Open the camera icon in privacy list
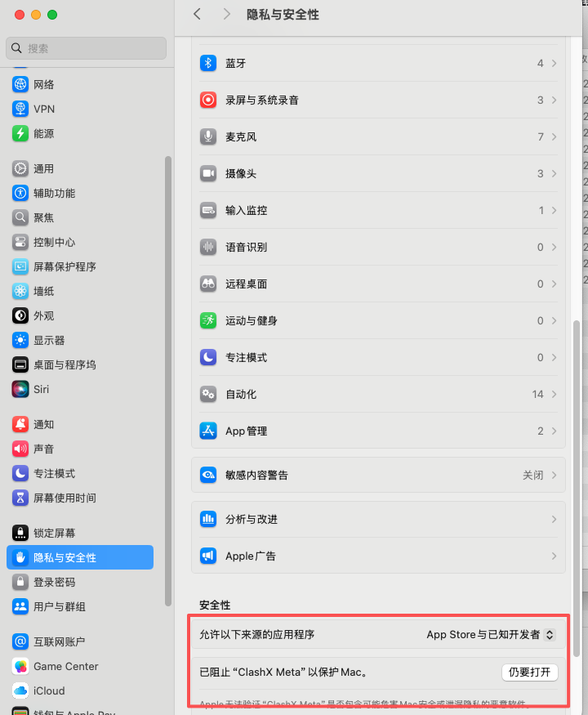588x715 pixels. click(x=208, y=173)
